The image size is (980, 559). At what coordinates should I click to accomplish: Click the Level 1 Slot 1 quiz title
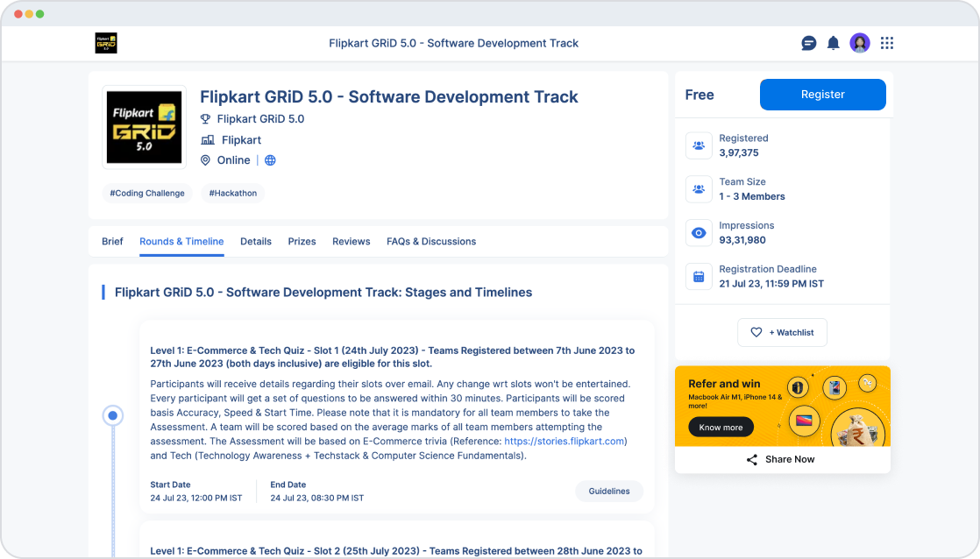[x=393, y=357]
